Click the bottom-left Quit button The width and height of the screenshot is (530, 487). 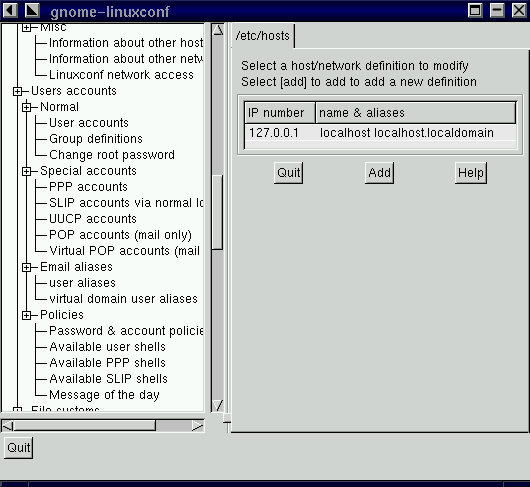[x=19, y=447]
